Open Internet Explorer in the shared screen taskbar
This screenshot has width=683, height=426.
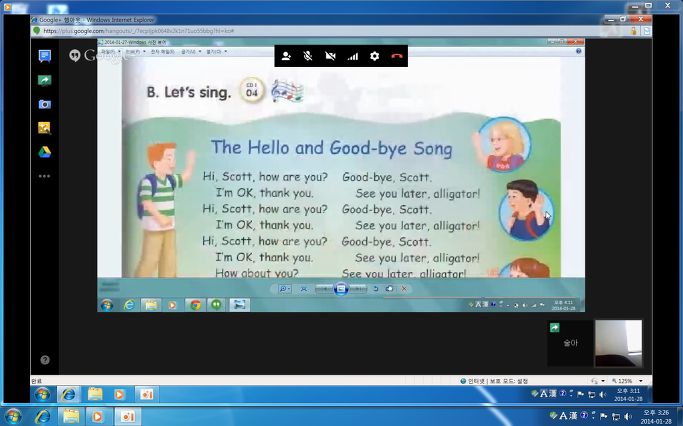pos(129,305)
